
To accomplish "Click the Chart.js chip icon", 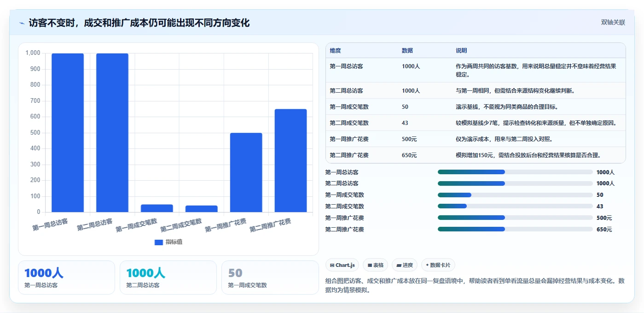I will click(332, 266).
